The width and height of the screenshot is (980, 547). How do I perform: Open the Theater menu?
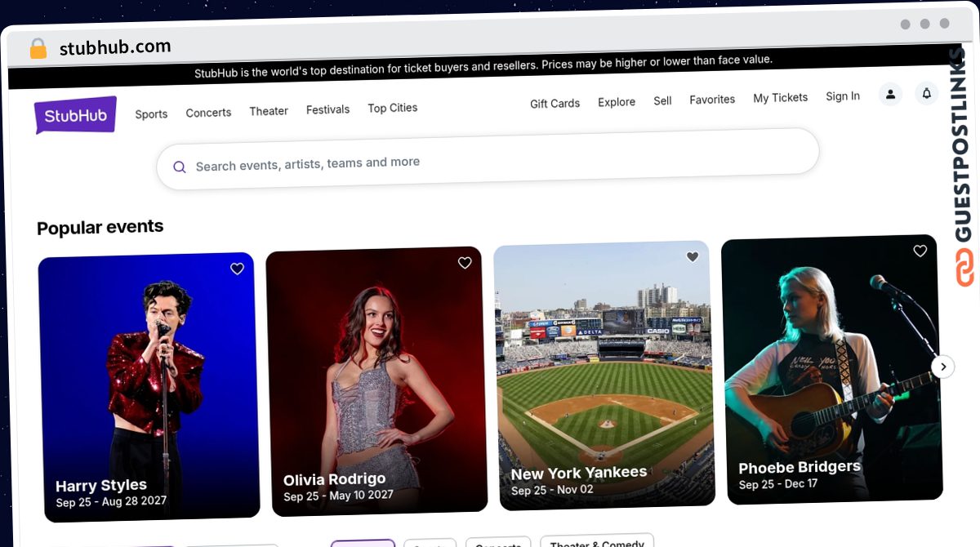(x=269, y=111)
